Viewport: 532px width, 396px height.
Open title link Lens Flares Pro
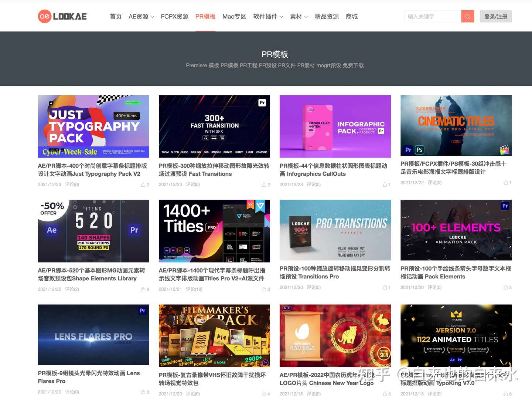pos(89,377)
